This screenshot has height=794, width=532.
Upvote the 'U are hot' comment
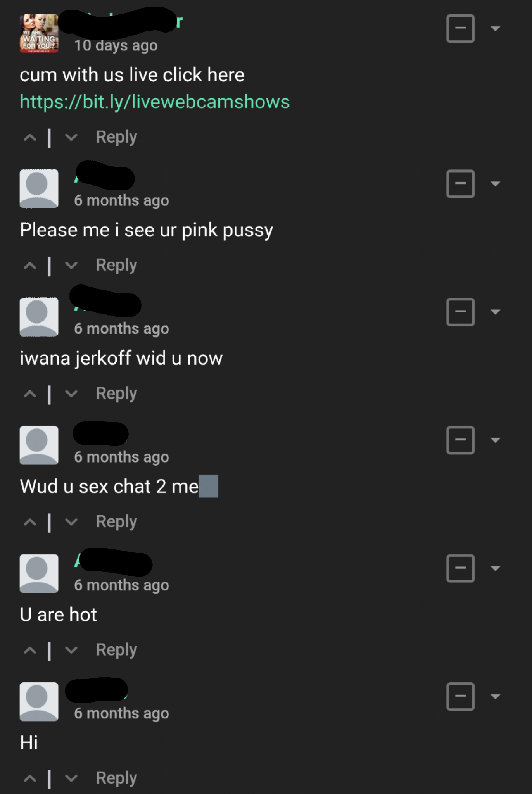30,650
